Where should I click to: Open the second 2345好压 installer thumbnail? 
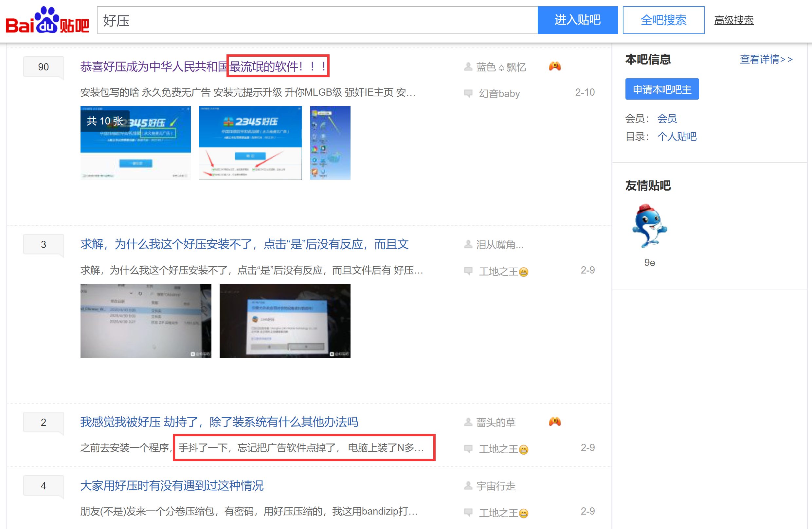pos(250,143)
